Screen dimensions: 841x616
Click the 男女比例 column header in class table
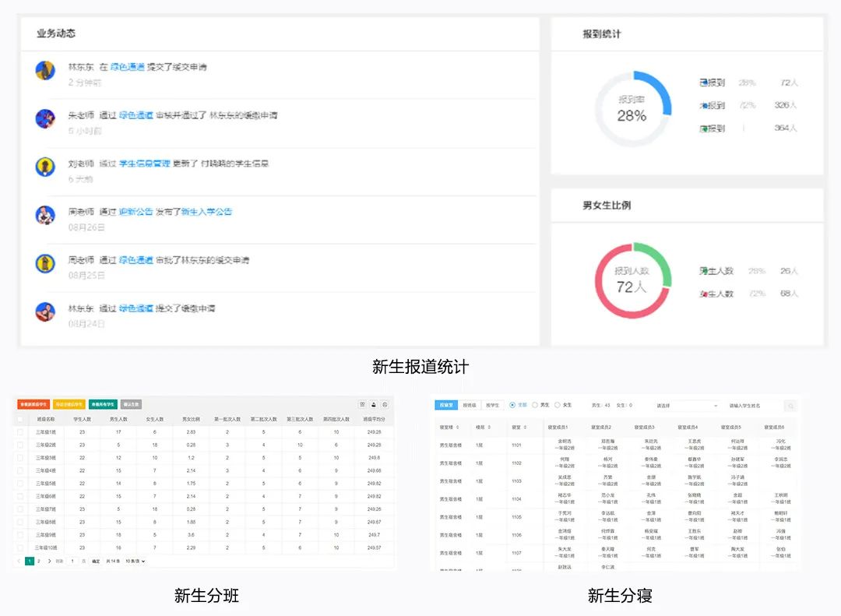point(191,419)
